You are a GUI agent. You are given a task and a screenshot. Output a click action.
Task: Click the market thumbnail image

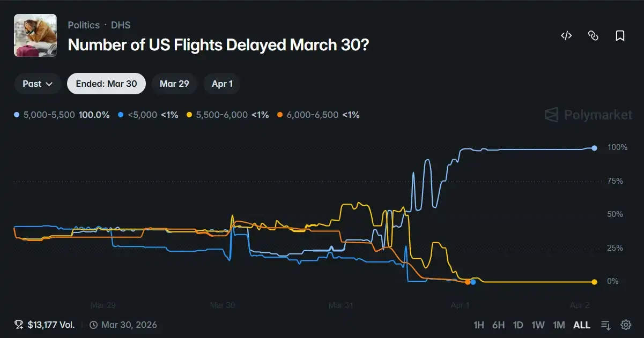click(x=35, y=35)
